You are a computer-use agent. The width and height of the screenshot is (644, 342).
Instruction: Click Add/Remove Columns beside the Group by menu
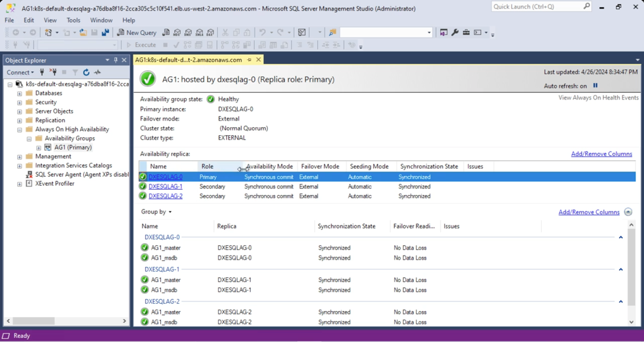tap(589, 212)
